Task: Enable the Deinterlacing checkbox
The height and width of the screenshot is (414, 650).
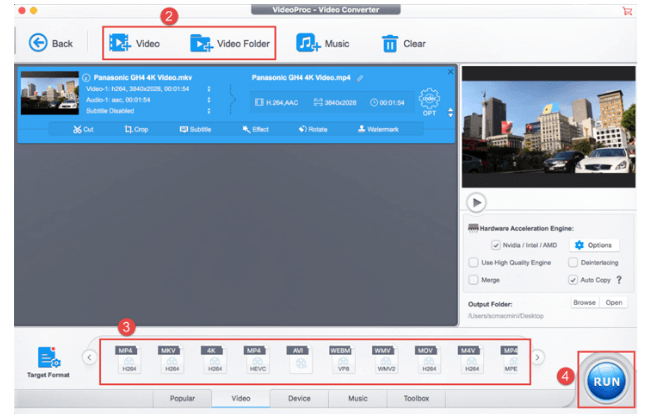Action: 573,262
